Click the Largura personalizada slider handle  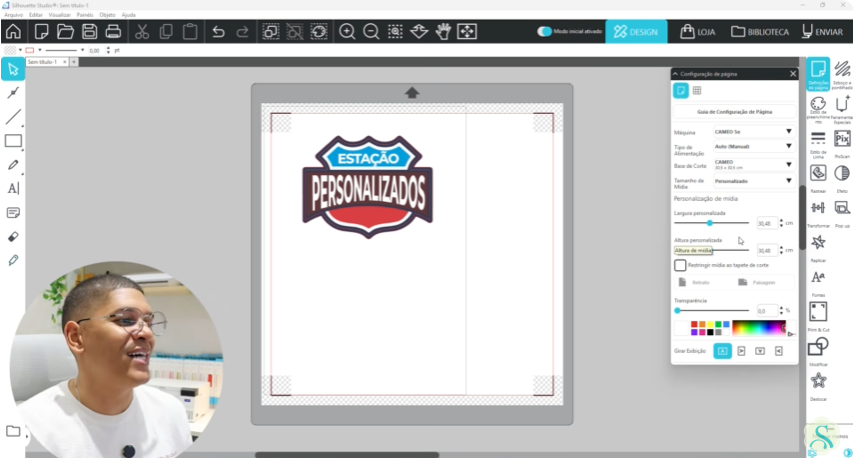(709, 223)
